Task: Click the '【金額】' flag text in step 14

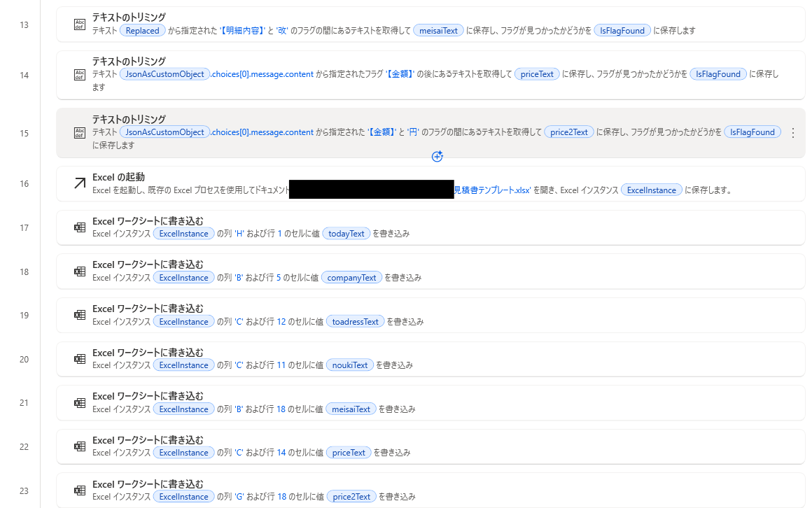Action: [x=400, y=74]
